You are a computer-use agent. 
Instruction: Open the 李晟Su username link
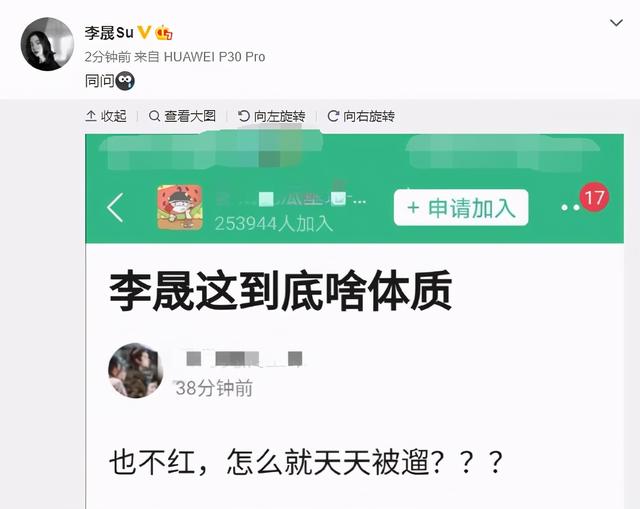pos(109,33)
